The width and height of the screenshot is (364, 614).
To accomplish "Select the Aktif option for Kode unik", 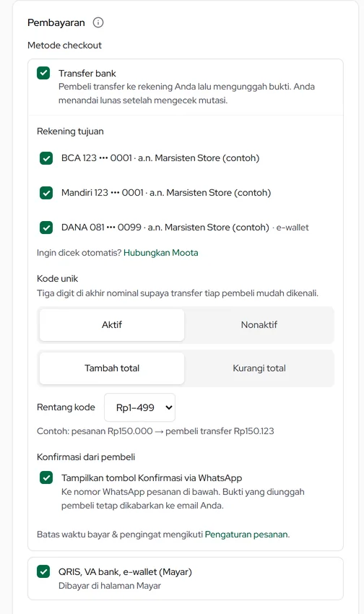I will tap(112, 324).
